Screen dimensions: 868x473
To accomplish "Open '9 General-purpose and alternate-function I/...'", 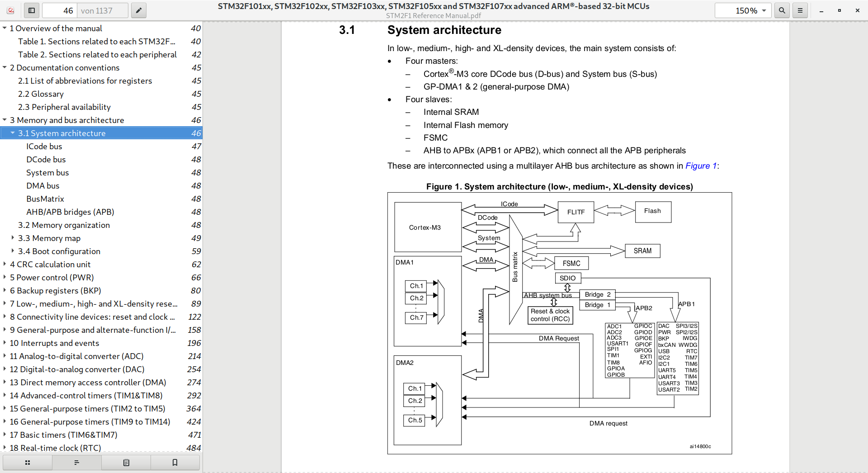I will pyautogui.click(x=101, y=330).
